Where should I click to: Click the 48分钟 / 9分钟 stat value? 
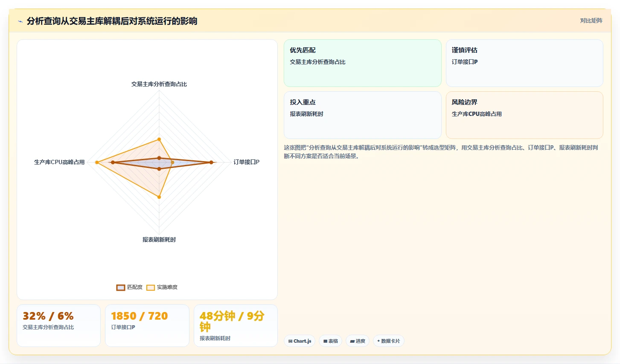pos(232,321)
